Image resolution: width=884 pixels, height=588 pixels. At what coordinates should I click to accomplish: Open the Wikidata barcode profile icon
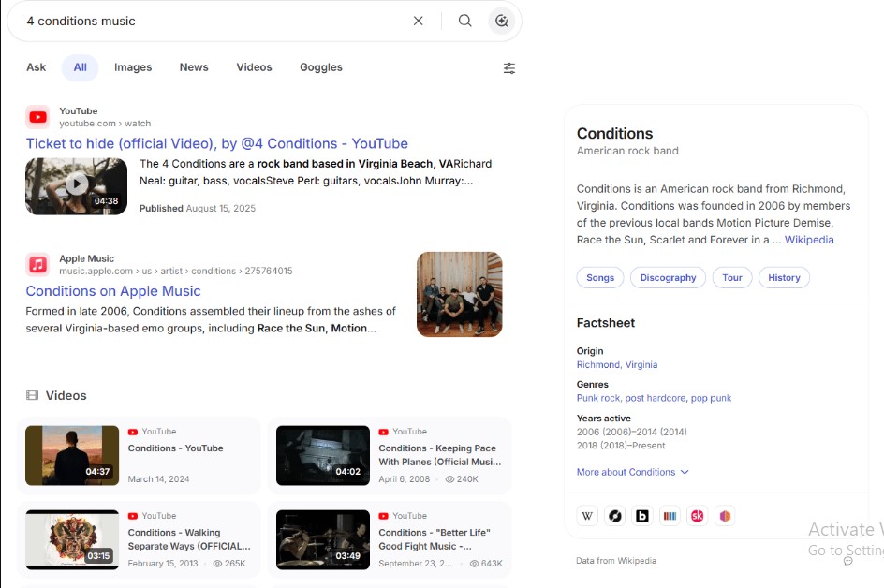(670, 516)
